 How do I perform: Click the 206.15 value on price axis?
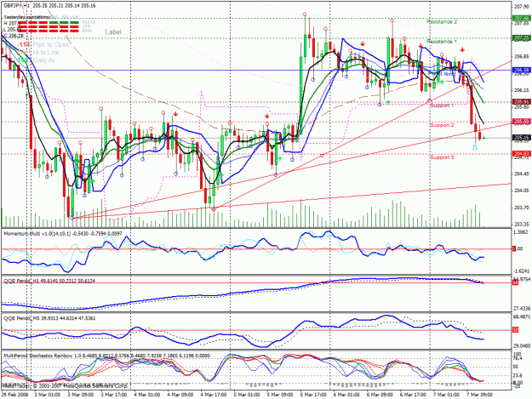tap(522, 90)
